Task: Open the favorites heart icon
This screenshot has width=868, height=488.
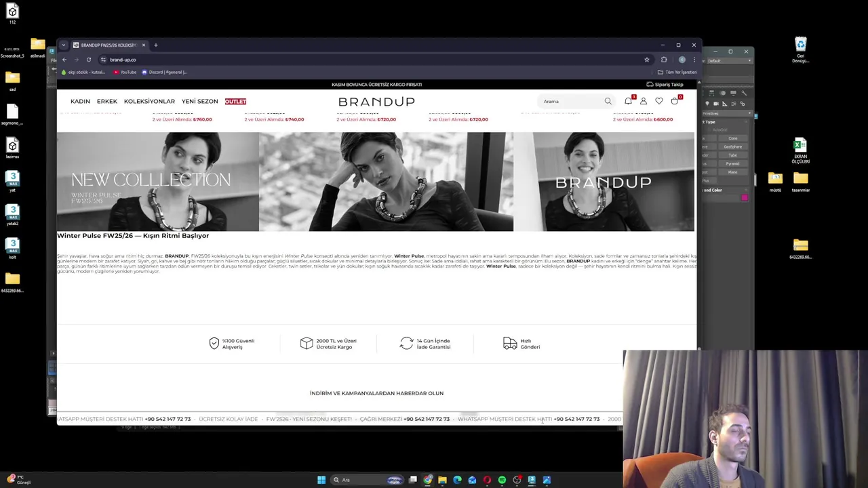Action: coord(659,101)
